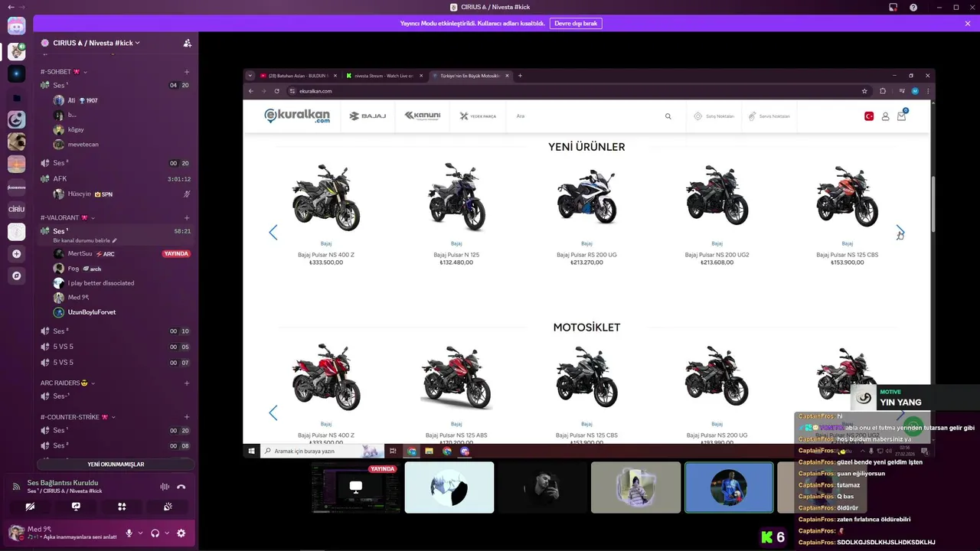Open the discover servers compass icon
The height and width of the screenshot is (551, 980).
click(x=16, y=275)
